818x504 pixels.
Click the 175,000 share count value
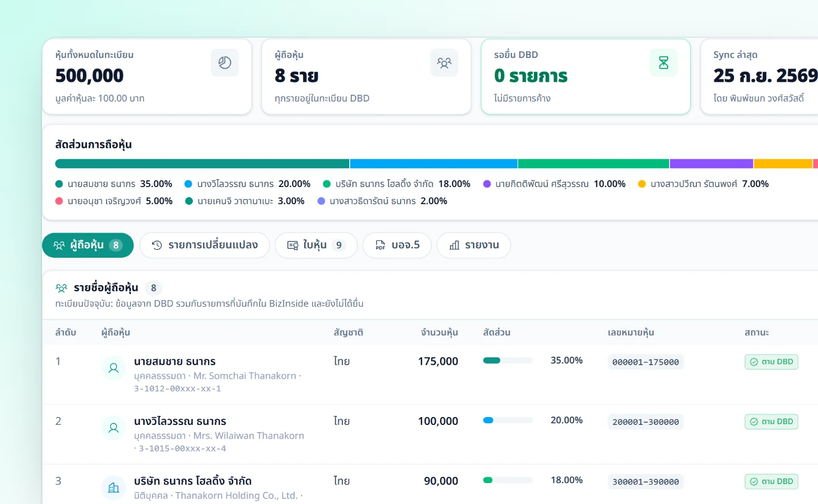click(x=438, y=361)
